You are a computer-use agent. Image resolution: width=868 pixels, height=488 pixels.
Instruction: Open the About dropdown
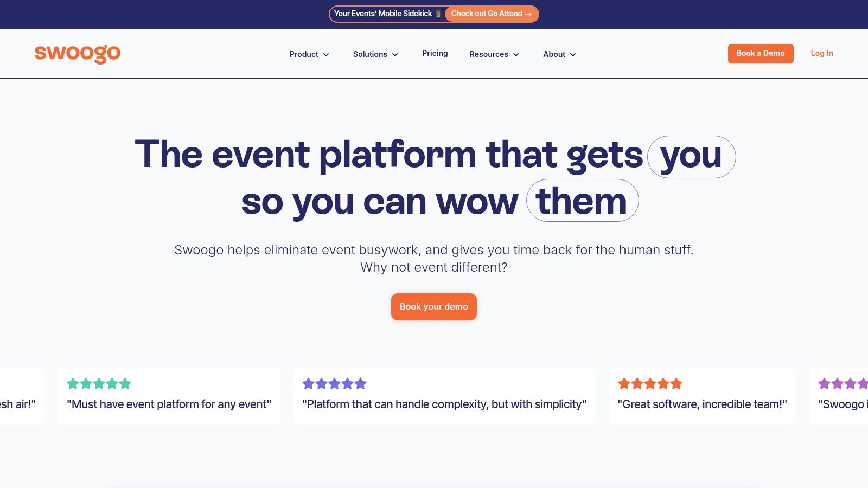pos(559,54)
